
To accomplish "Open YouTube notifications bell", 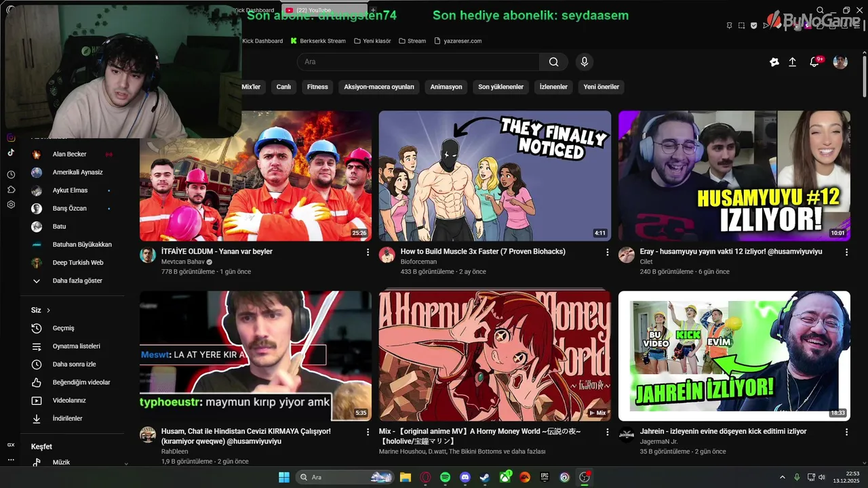I will pyautogui.click(x=814, y=62).
